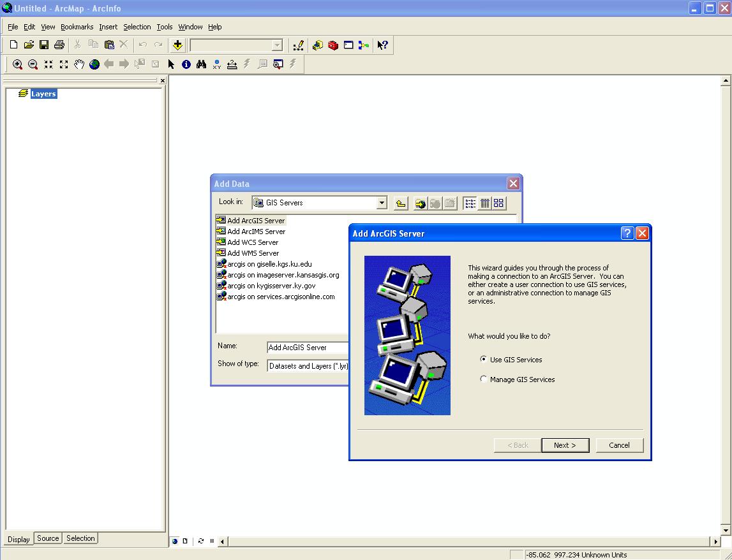Click the Show of type dropdown field
This screenshot has width=732, height=560.
click(308, 366)
